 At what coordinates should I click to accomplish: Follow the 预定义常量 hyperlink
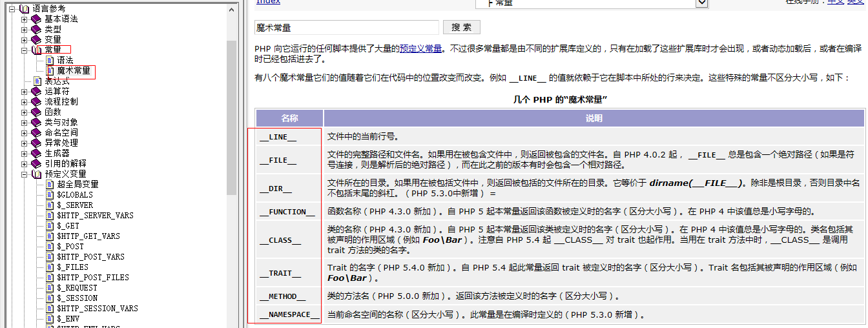tap(420, 48)
